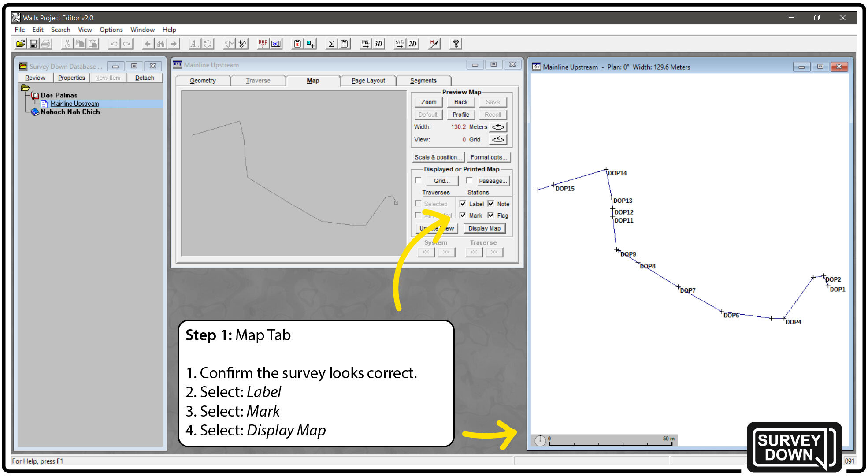Screen dimensions: 868x476
Task: Open the 3D viewer toolbar icon
Action: (x=378, y=44)
